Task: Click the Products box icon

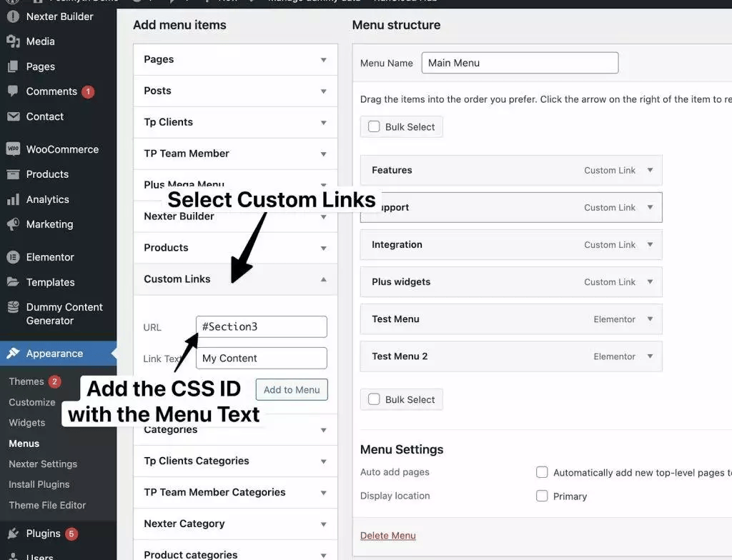Action: tap(13, 174)
